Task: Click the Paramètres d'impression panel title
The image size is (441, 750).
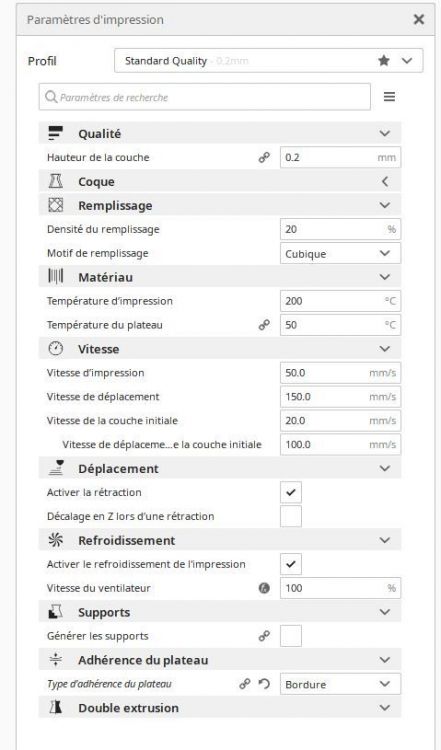Action: tap(95, 20)
